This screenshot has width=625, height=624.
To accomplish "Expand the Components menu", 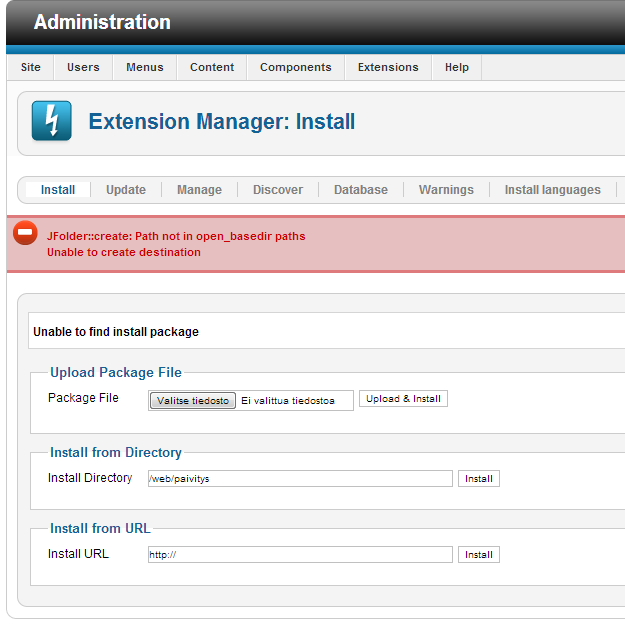I will tap(295, 67).
